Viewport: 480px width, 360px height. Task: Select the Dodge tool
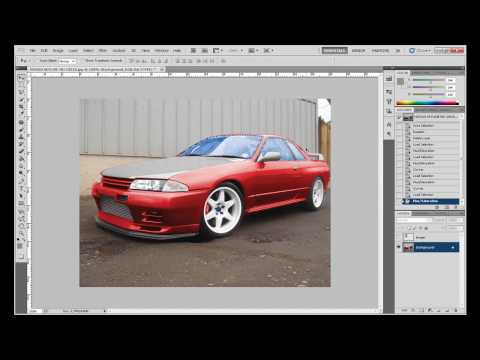[22, 174]
